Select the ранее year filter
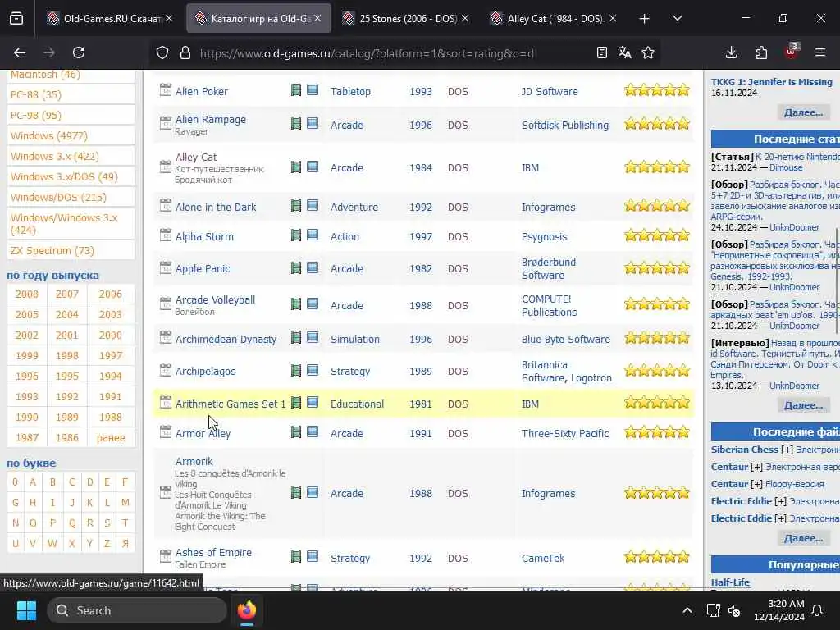This screenshot has height=630, width=840. (111, 438)
